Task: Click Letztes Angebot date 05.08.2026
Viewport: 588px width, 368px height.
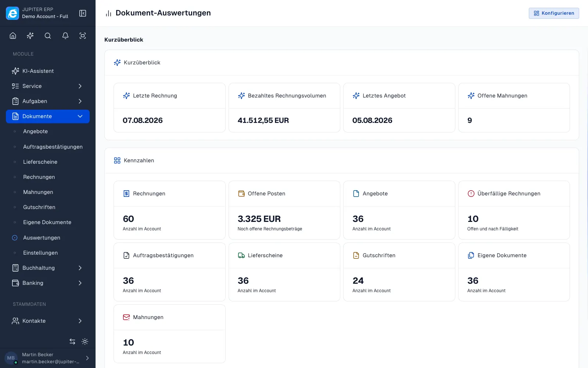Action: tap(372, 120)
